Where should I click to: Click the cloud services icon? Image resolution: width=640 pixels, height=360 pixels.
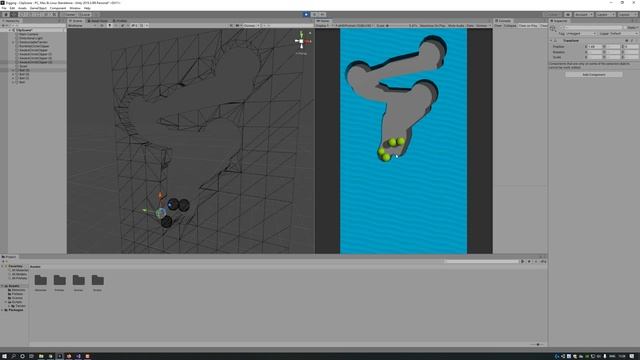[568, 15]
